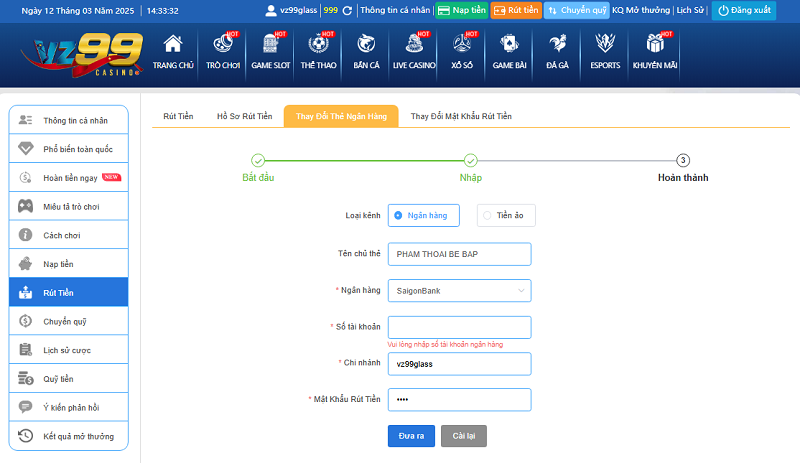The image size is (800, 463).
Task: Switch to the Hồ Sơ Rút Tiền tab
Action: click(244, 116)
